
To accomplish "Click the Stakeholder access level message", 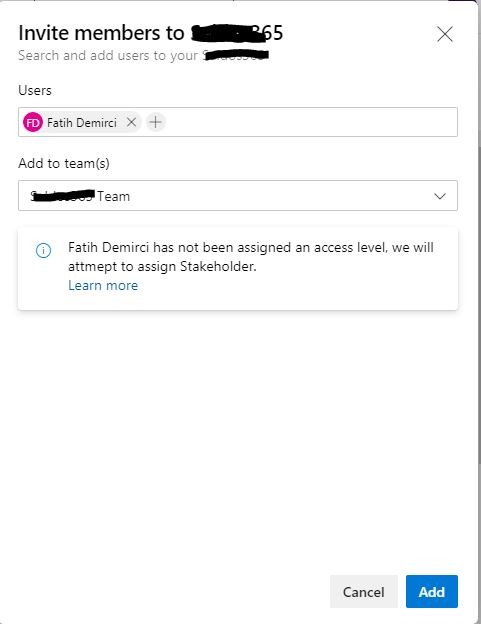I will click(x=251, y=257).
